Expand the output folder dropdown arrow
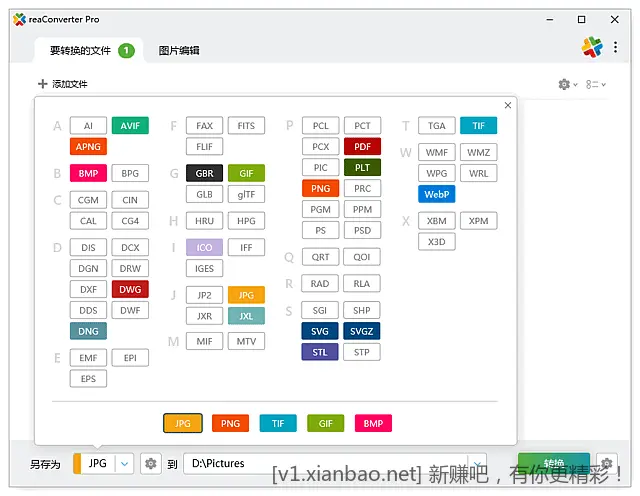The image size is (640, 496). point(477,464)
